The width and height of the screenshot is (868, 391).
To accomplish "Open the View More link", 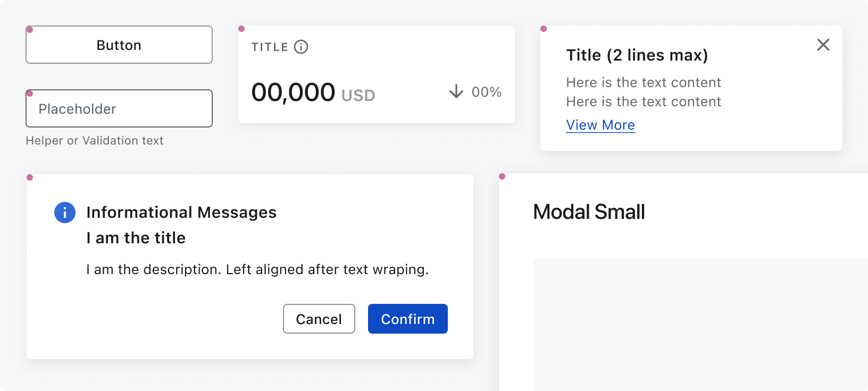I will [x=600, y=125].
